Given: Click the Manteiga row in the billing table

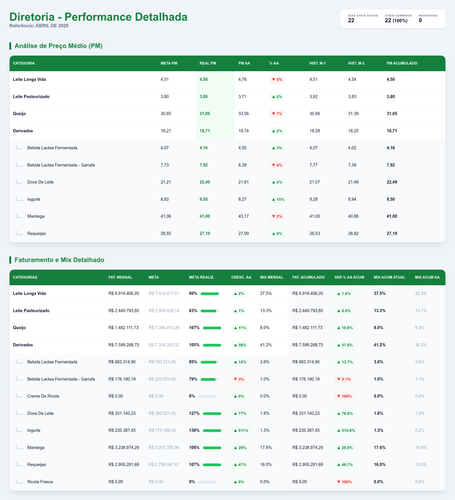Looking at the screenshot, I should tap(227, 448).
